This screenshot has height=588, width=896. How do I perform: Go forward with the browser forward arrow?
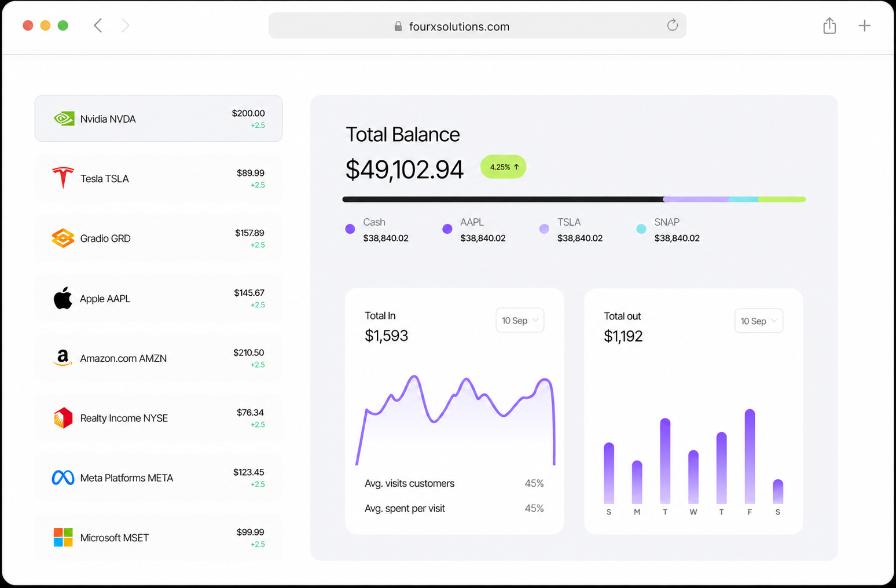click(x=125, y=25)
